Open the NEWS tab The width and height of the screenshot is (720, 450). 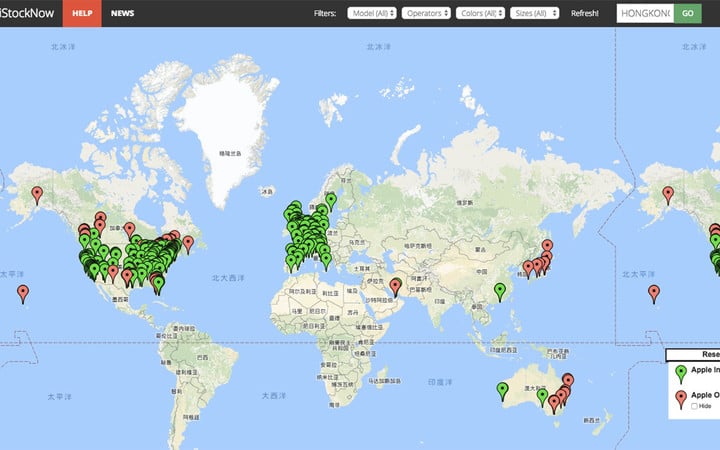(x=122, y=13)
